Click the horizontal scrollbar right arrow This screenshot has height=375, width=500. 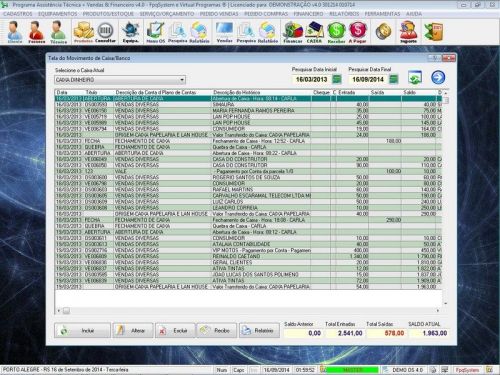[x=438, y=311]
